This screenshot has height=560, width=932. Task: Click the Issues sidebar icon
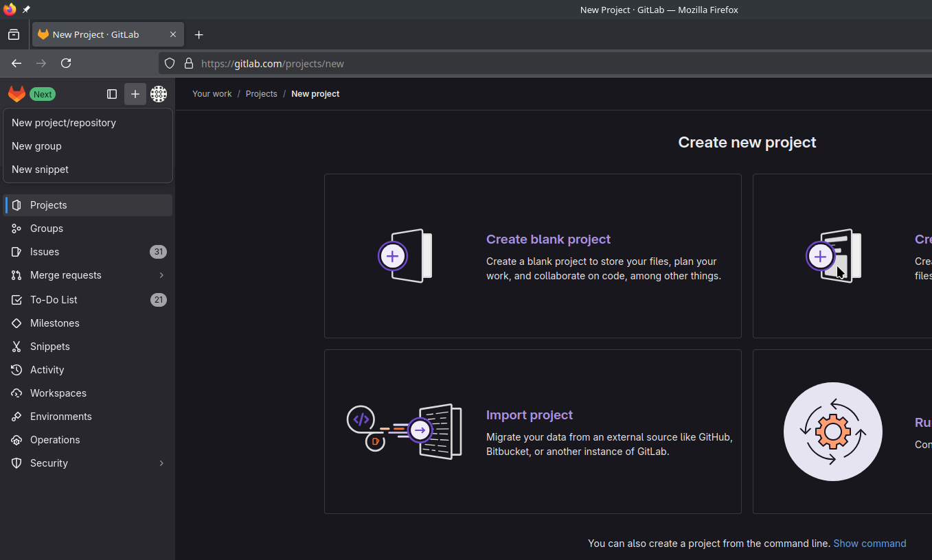tap(16, 252)
